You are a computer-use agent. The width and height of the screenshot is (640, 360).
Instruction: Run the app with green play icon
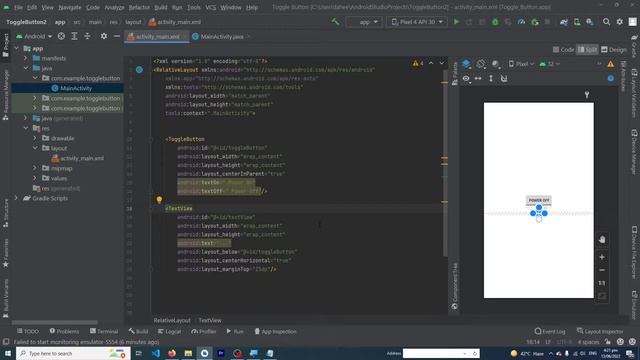pos(456,22)
